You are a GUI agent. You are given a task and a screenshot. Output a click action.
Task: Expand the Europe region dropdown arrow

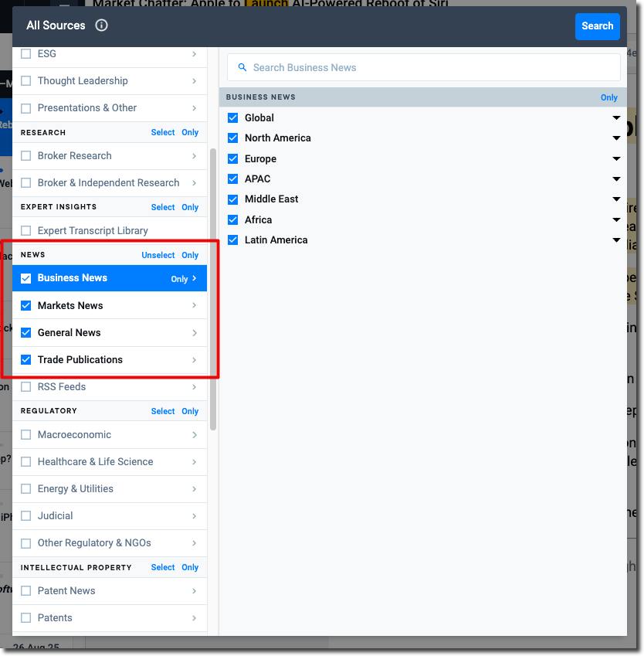pyautogui.click(x=616, y=159)
